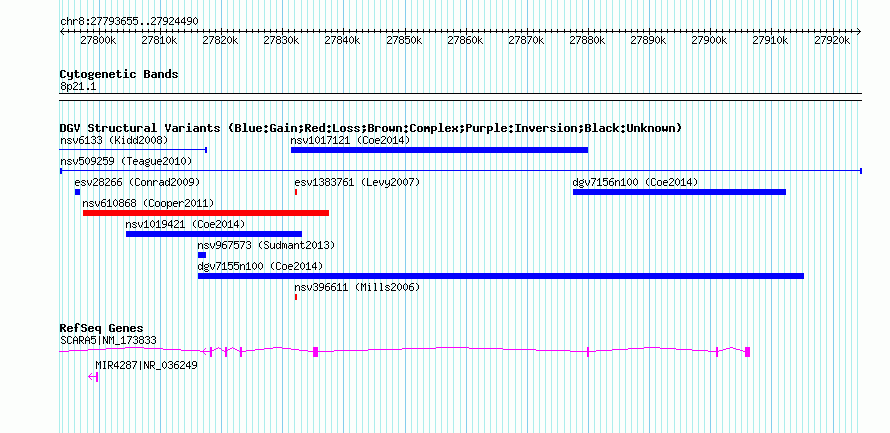
Task: Open the SCARA5|NM_173833 gene label
Action: (x=108, y=340)
